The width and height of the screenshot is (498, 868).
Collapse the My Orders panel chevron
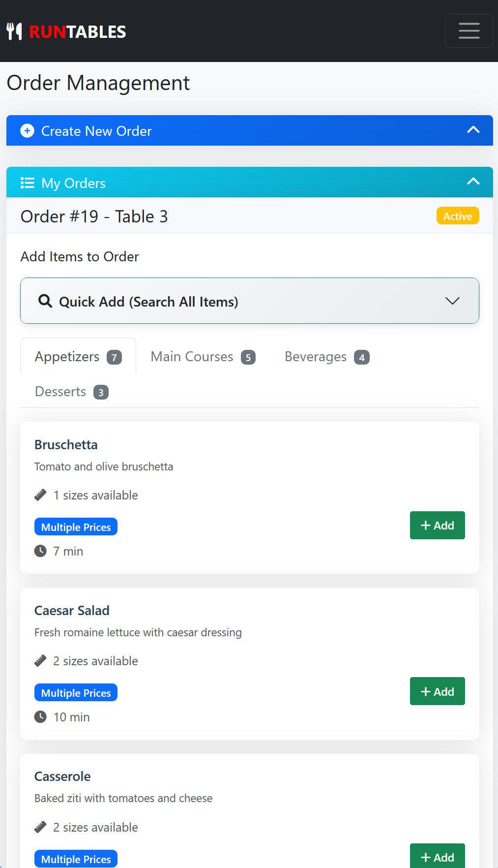coord(473,182)
